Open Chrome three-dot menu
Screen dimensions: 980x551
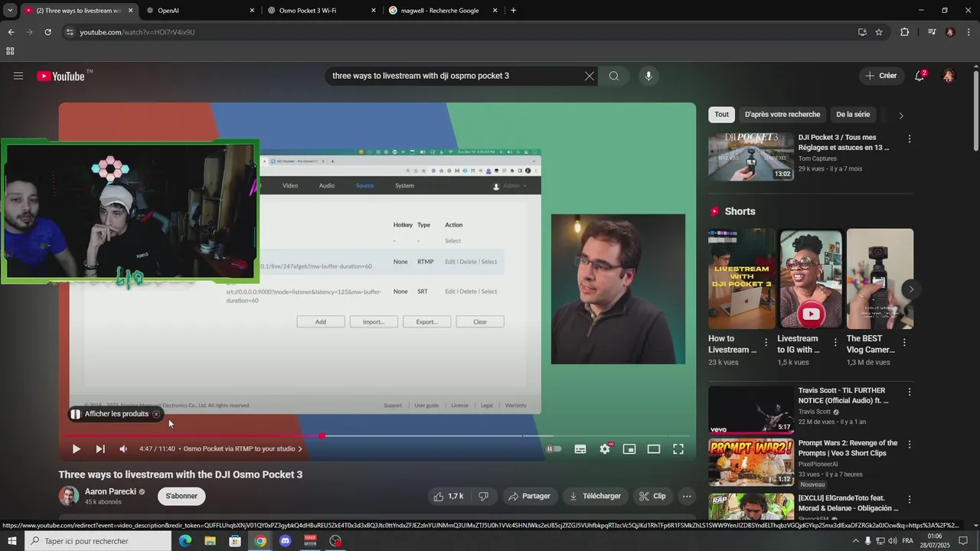coord(969,32)
